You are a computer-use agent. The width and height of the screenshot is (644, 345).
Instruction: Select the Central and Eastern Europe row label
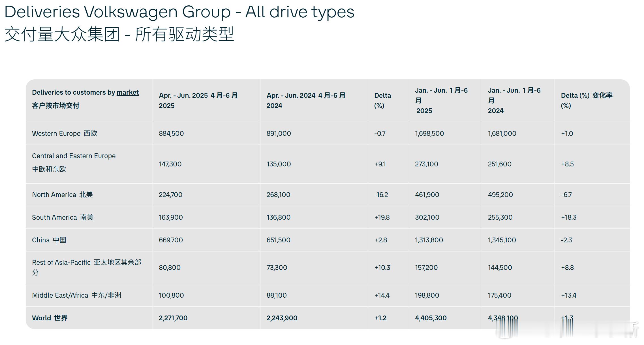point(74,162)
